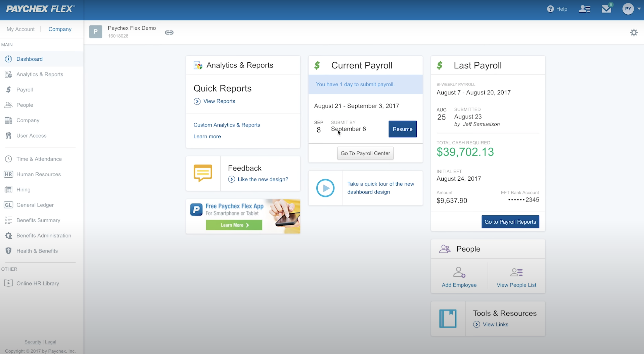Click the company link chain icon
Viewport: 644px width, 354px height.
click(169, 33)
